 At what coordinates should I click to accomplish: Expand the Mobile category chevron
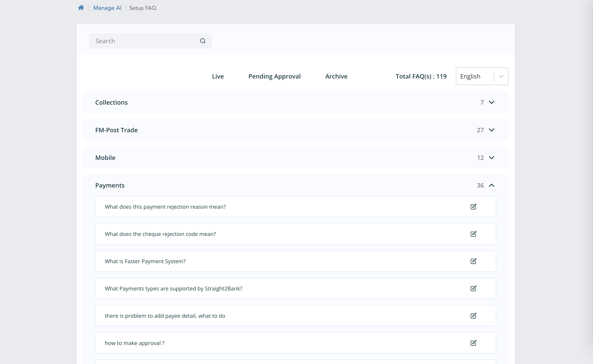click(x=492, y=158)
